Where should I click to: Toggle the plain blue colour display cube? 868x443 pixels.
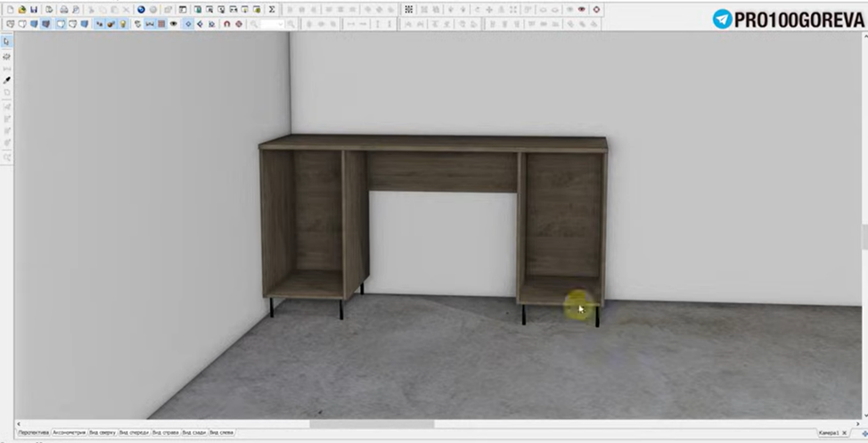click(x=34, y=24)
